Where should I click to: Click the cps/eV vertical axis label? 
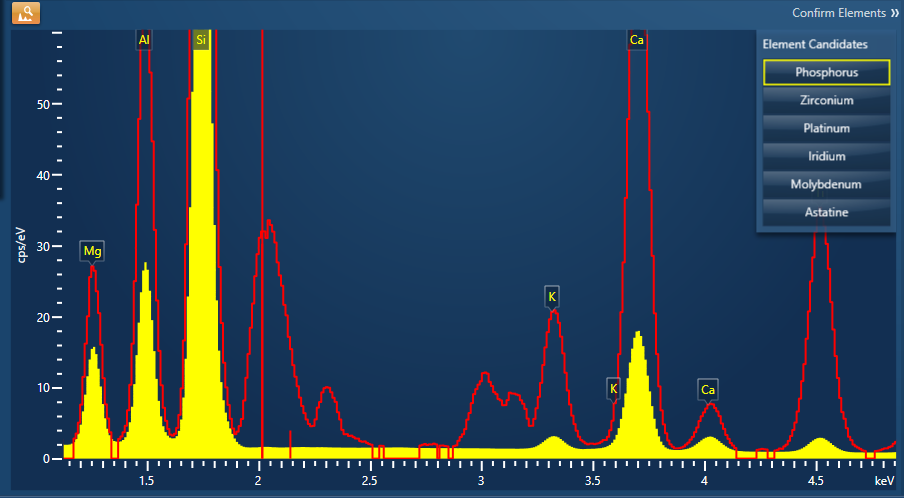click(21, 241)
